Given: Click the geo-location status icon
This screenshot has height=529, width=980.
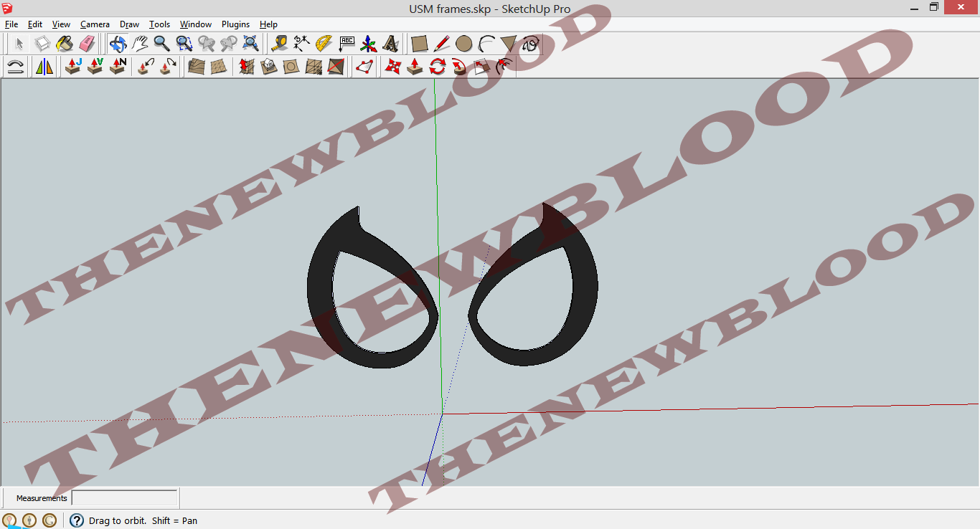Looking at the screenshot, I should pyautogui.click(x=9, y=520).
